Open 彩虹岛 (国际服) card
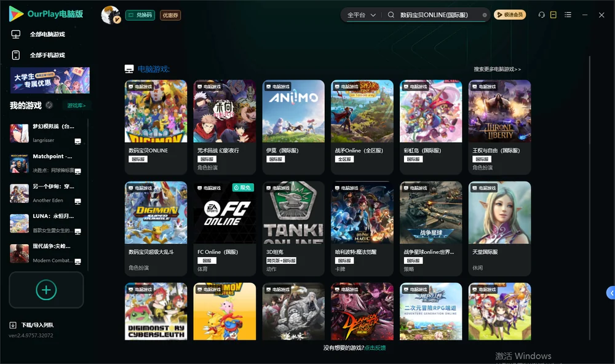The width and height of the screenshot is (615, 364). click(430, 127)
